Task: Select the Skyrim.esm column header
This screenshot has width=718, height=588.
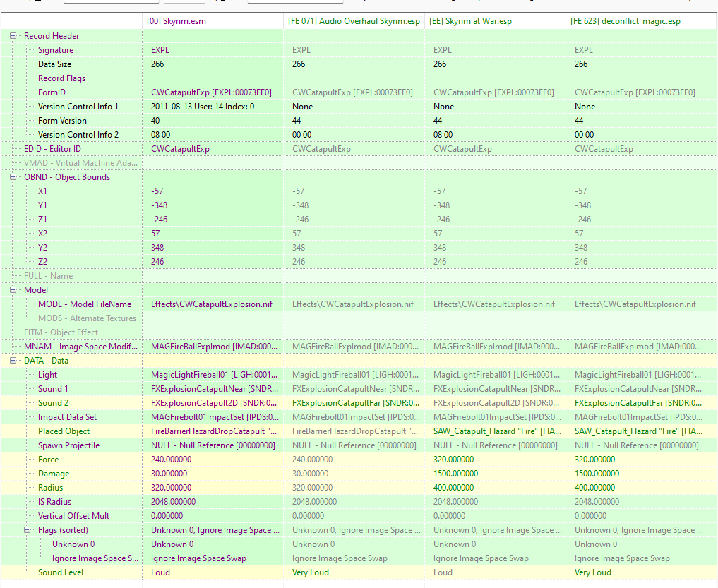Action: 176,21
